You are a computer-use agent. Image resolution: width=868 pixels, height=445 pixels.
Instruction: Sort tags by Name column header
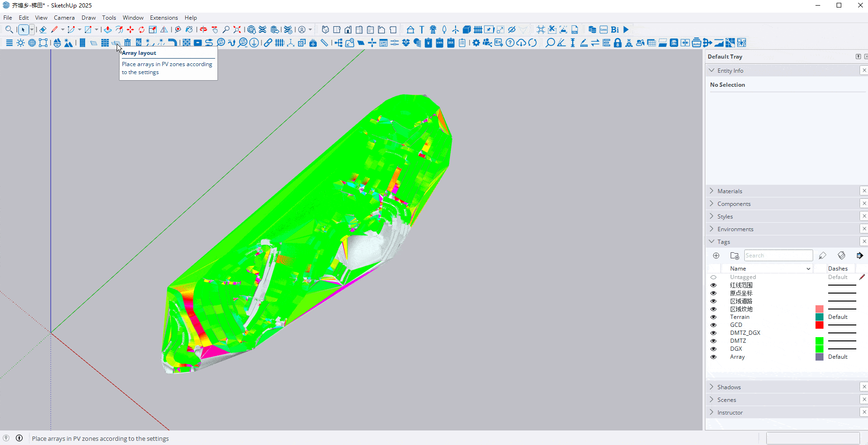pyautogui.click(x=738, y=269)
